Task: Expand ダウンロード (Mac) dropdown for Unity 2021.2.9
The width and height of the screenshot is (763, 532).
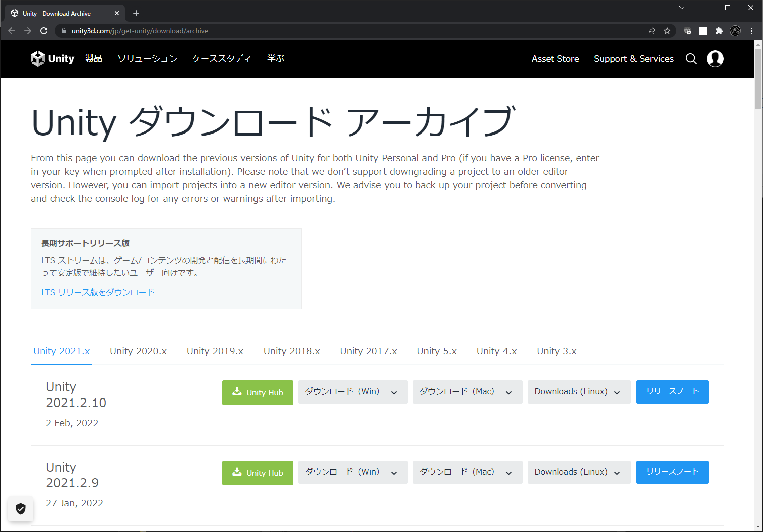Action: tap(467, 472)
